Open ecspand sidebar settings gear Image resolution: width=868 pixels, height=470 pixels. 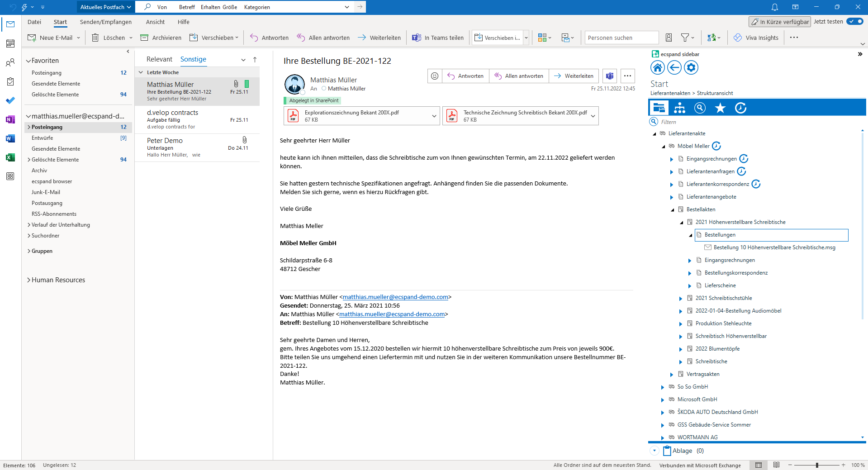pos(691,67)
